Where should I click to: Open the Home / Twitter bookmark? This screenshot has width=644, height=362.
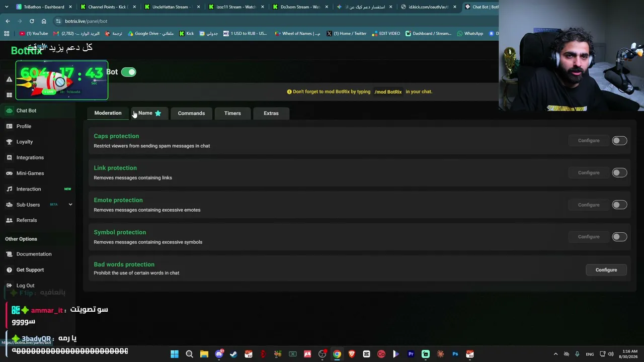tap(346, 34)
